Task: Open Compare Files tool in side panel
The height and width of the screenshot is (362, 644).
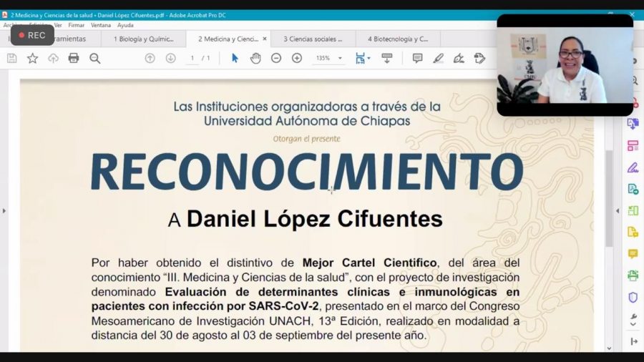Action: tap(633, 210)
